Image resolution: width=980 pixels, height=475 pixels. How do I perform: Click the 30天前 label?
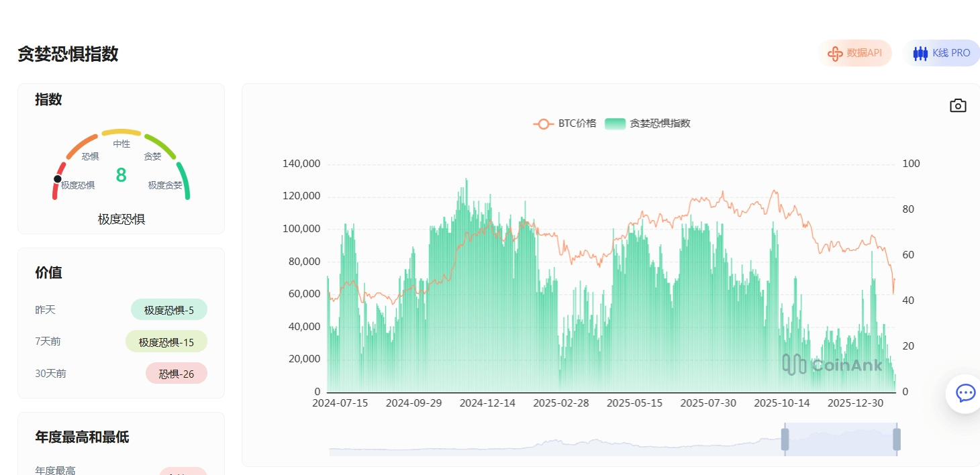click(x=50, y=373)
